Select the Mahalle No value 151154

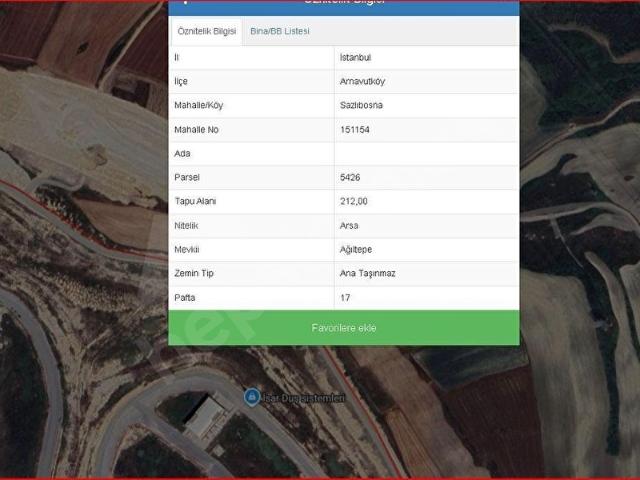tap(355, 130)
